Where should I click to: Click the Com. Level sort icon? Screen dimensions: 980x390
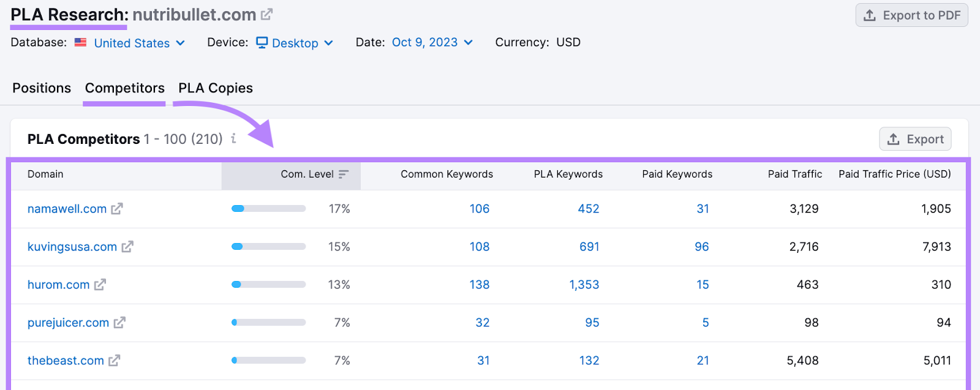coord(344,174)
